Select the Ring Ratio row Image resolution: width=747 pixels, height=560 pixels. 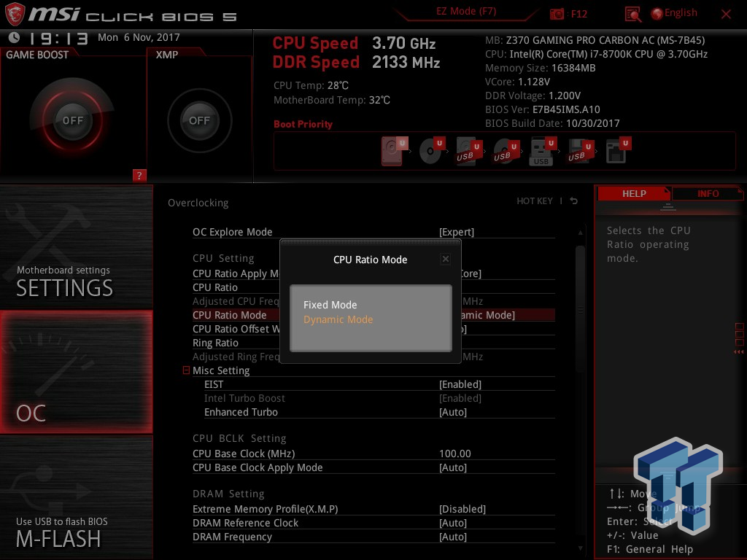click(x=373, y=343)
